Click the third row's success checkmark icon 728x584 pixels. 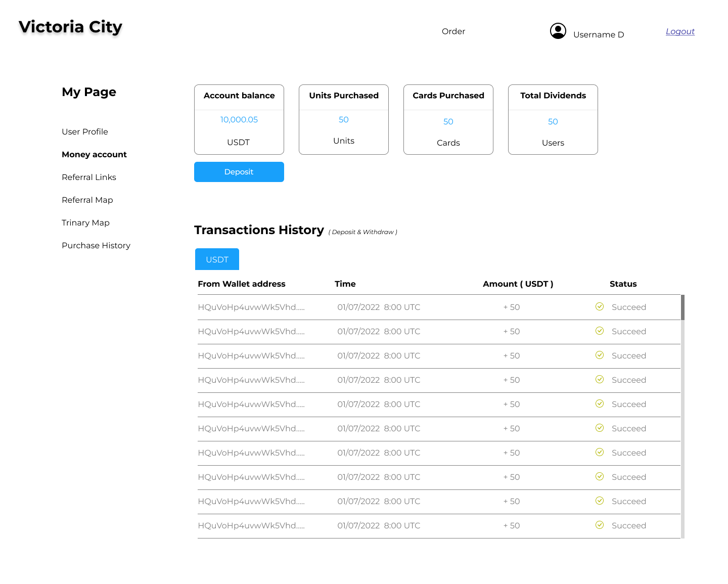(600, 355)
